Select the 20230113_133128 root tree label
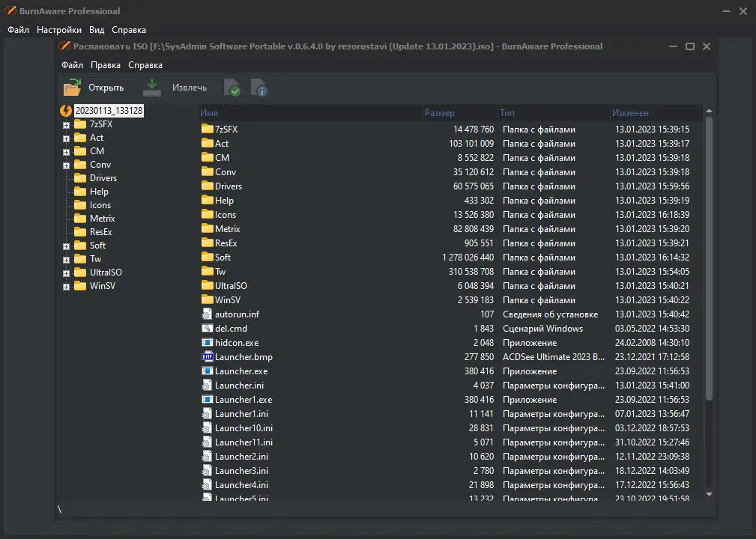This screenshot has width=756, height=539. tap(109, 111)
